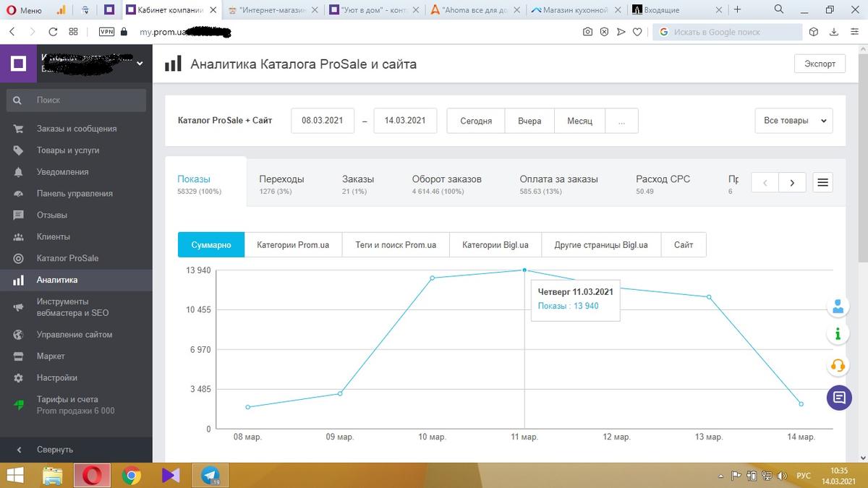This screenshot has width=868, height=488.
Task: Open Все товары dropdown
Action: pyautogui.click(x=793, y=121)
